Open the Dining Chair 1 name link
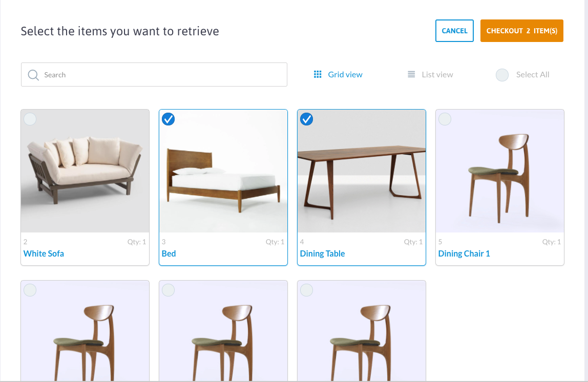 click(464, 253)
